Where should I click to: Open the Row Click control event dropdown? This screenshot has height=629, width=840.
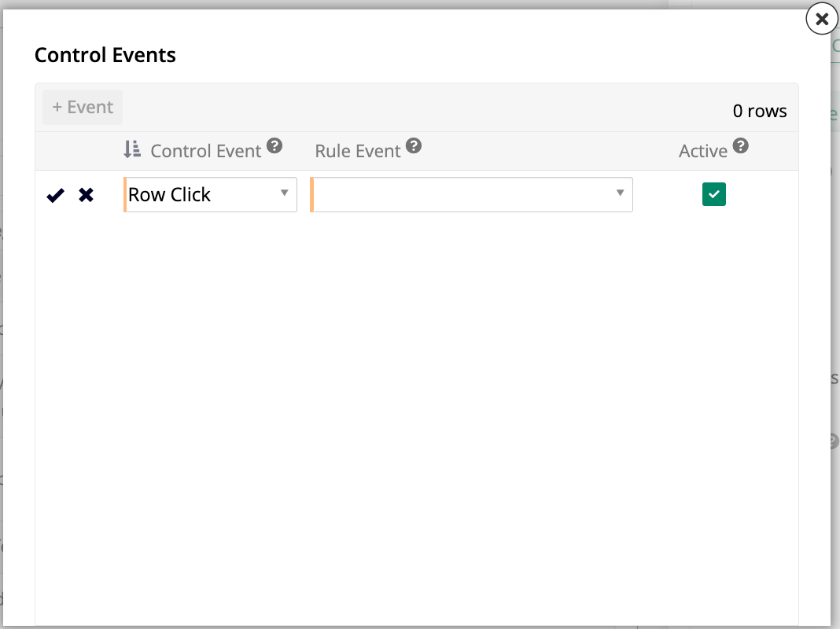[210, 195]
